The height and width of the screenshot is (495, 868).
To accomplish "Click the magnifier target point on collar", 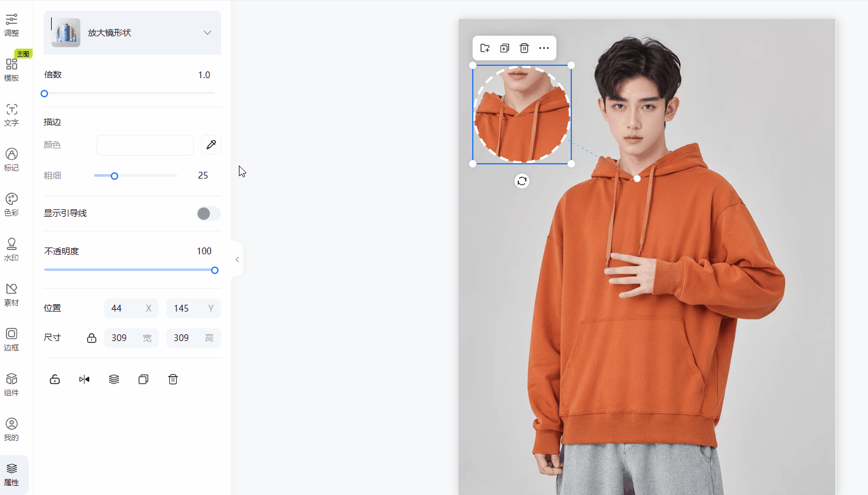I will tap(637, 179).
